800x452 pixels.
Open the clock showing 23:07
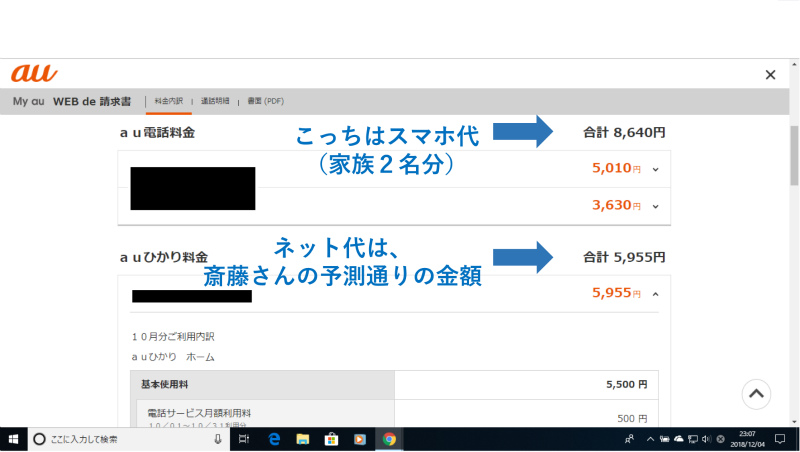(x=747, y=439)
